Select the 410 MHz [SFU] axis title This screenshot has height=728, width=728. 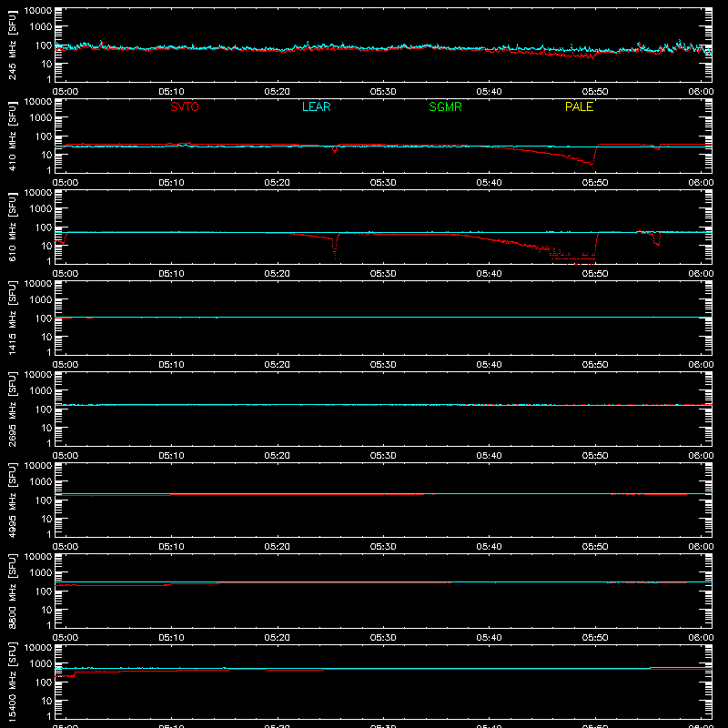[x=12, y=136]
